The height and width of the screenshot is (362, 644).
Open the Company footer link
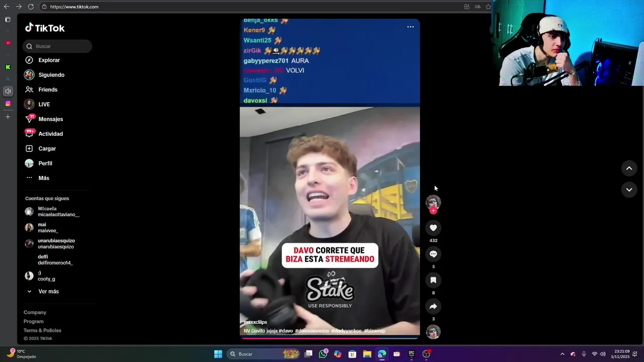coord(35,312)
